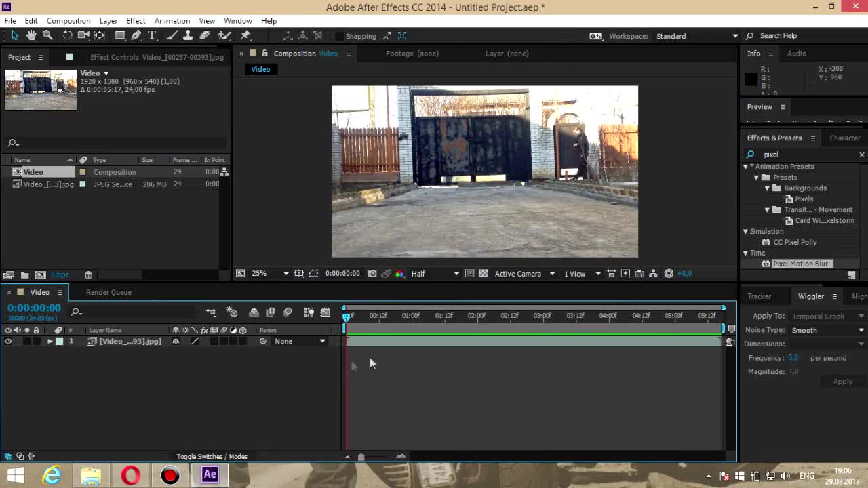
Task: Collapse the Animation Presets tree
Action: click(x=745, y=167)
